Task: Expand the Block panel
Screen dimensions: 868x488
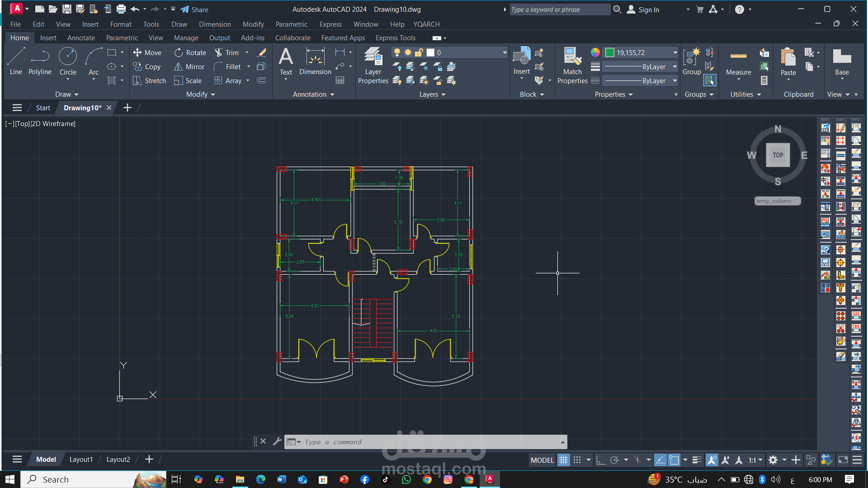Action: point(532,94)
